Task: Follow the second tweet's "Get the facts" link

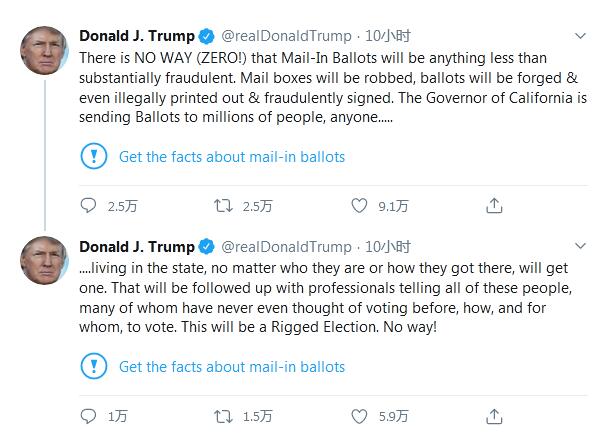Action: (x=231, y=367)
